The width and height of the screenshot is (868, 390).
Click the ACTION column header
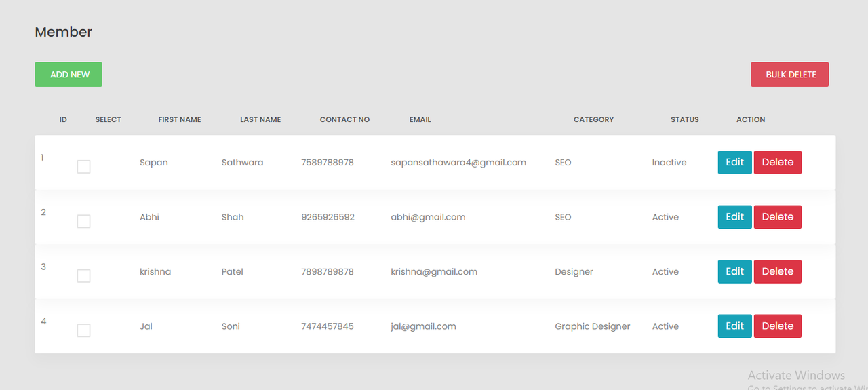pyautogui.click(x=751, y=119)
